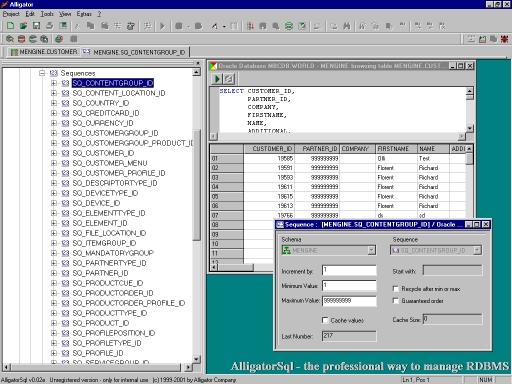The image size is (512, 384).
Task: Expand the SQ_DEVICE_ID node
Action: pyautogui.click(x=54, y=203)
